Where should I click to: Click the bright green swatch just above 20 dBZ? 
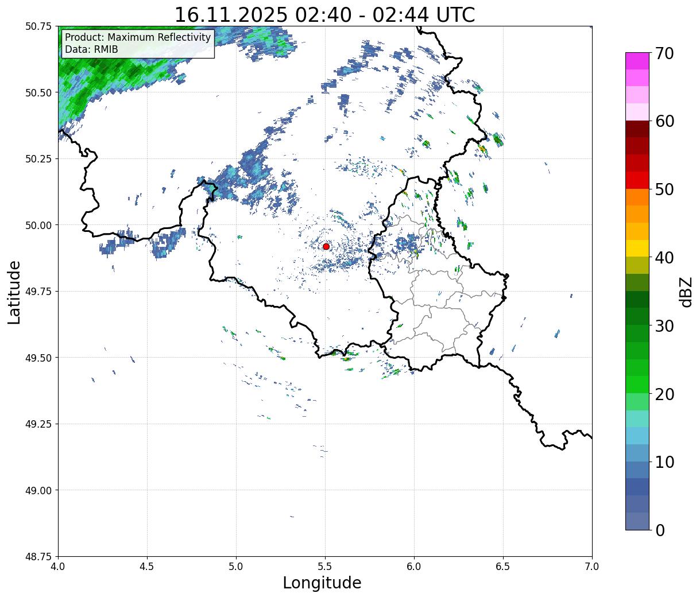pos(637,385)
